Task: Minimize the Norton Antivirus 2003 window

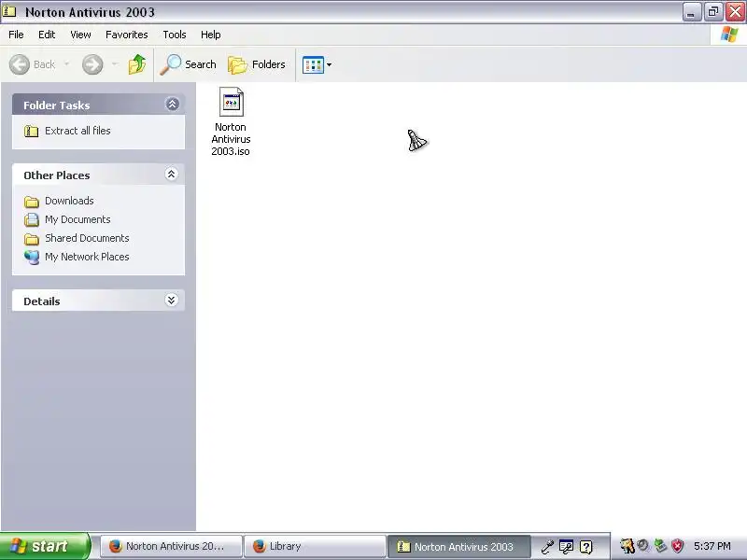Action: tap(691, 12)
